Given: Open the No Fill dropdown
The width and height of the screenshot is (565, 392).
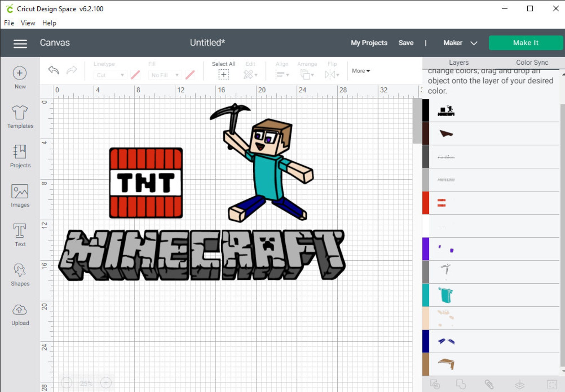Looking at the screenshot, I should click(x=165, y=75).
